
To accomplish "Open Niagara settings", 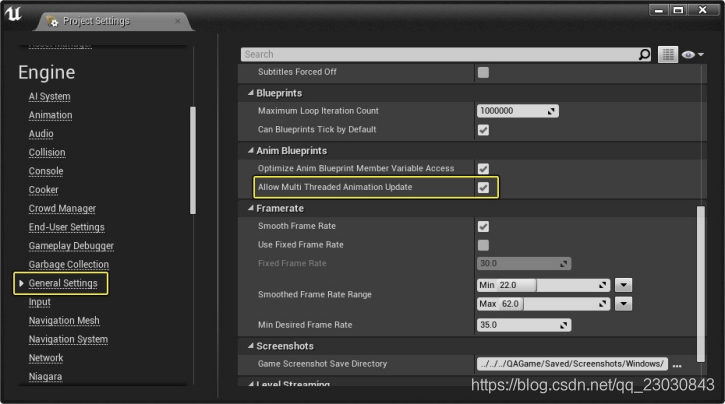I will [45, 377].
